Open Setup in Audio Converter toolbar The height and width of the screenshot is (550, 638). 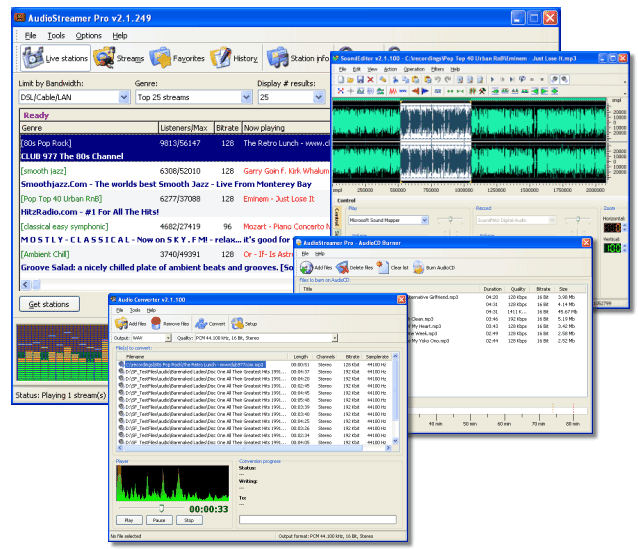pyautogui.click(x=244, y=324)
